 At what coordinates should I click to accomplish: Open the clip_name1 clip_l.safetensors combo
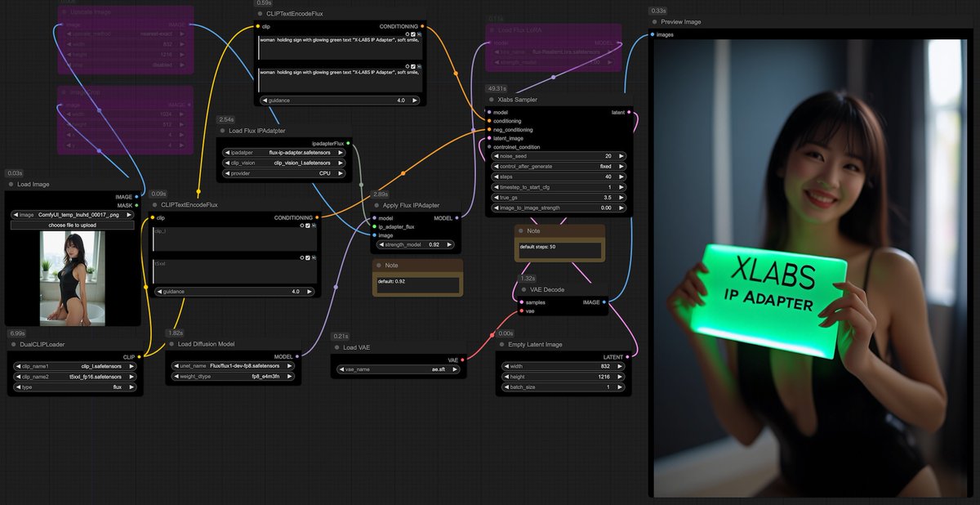pyautogui.click(x=76, y=367)
